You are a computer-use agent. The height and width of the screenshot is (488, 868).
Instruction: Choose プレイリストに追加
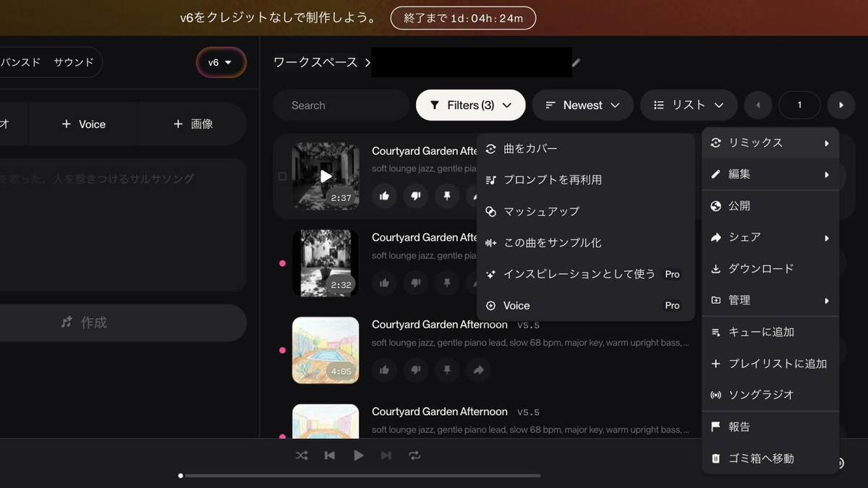tap(770, 364)
